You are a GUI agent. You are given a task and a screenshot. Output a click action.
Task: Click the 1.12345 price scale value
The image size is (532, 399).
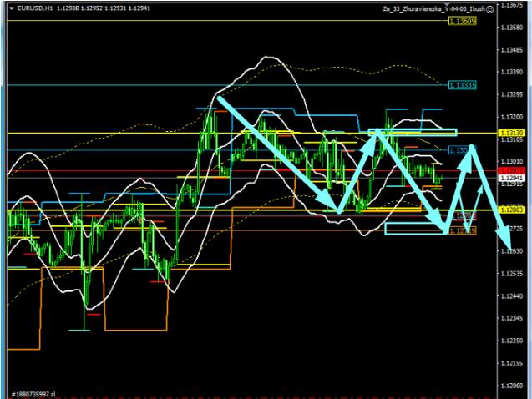tap(512, 318)
